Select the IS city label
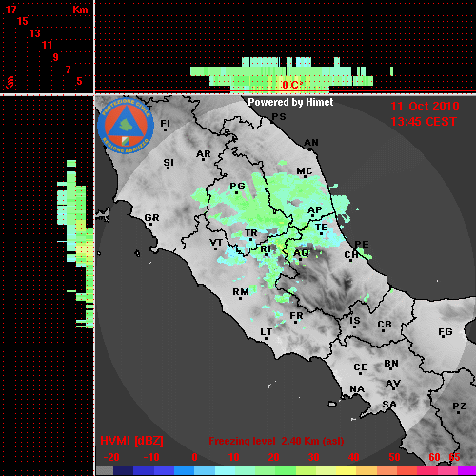 click(355, 321)
